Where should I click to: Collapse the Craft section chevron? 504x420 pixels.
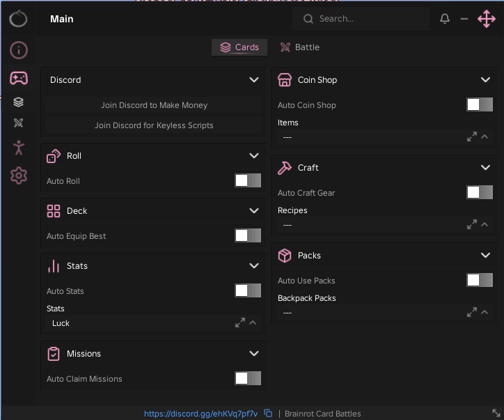485,168
